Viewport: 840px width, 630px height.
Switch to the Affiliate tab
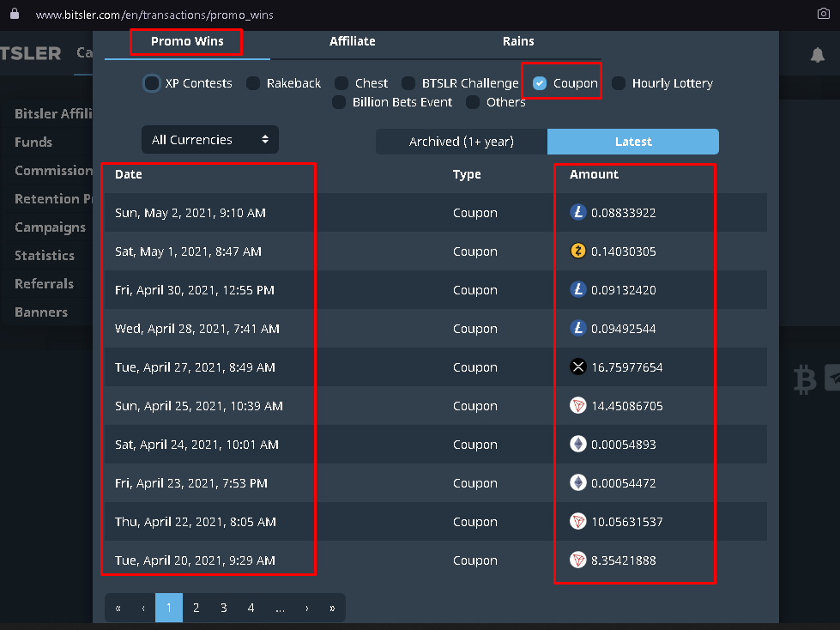click(353, 41)
